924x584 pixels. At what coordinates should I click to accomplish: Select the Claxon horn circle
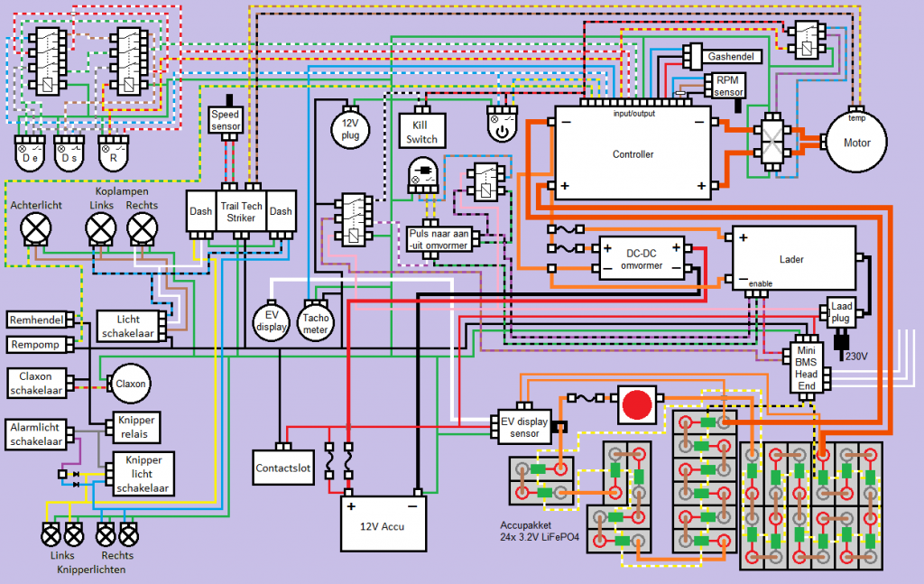(130, 384)
